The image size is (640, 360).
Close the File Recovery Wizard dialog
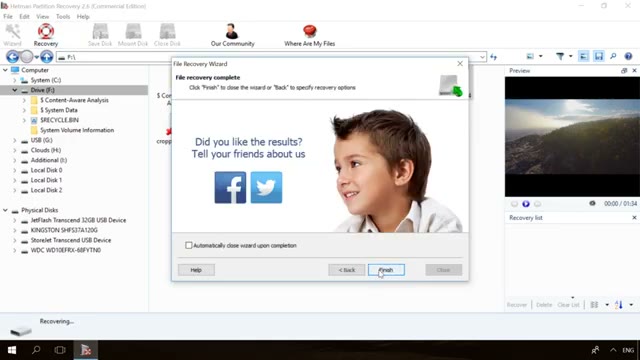(x=460, y=64)
